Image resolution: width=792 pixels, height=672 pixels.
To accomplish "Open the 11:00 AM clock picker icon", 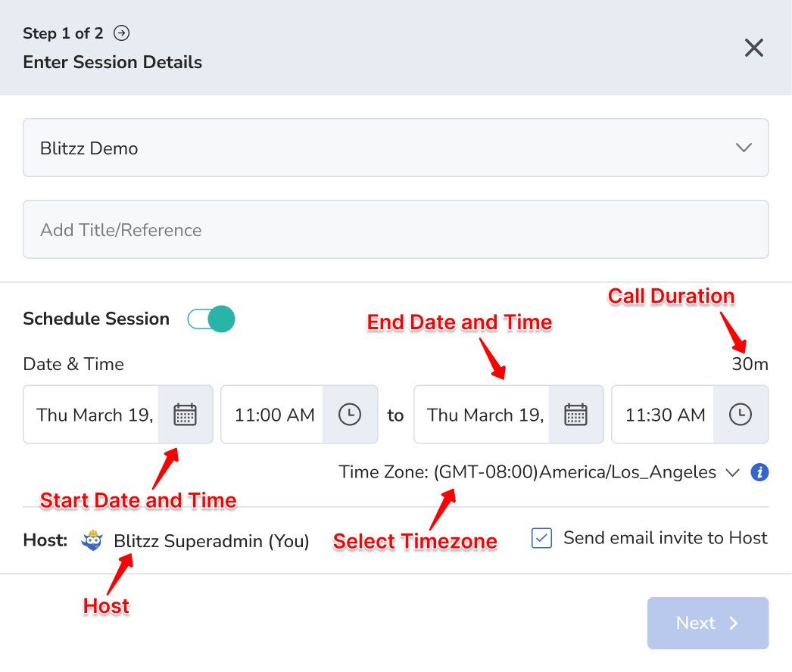I will click(x=350, y=415).
